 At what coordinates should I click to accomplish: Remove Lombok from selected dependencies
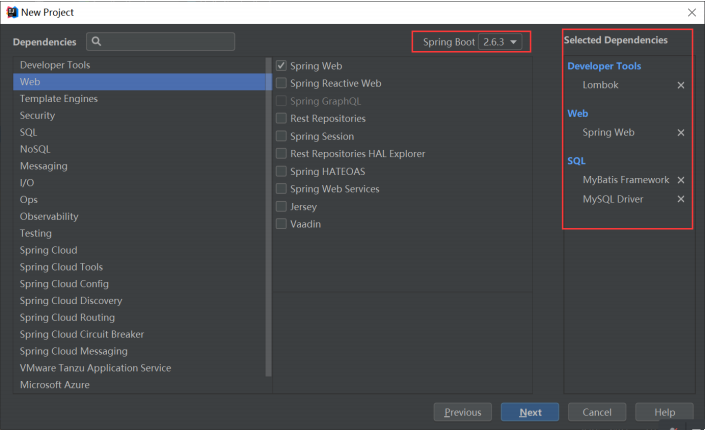pyautogui.click(x=681, y=85)
